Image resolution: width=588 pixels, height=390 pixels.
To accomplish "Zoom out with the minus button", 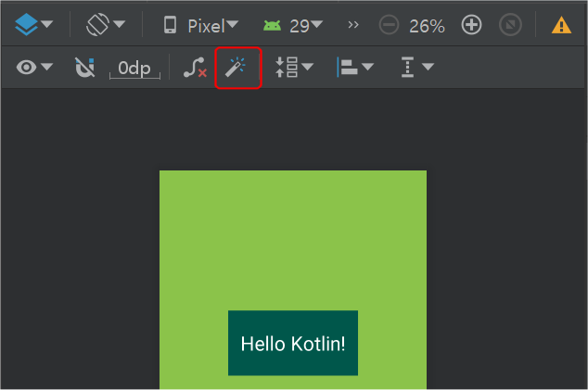I will tap(389, 25).
